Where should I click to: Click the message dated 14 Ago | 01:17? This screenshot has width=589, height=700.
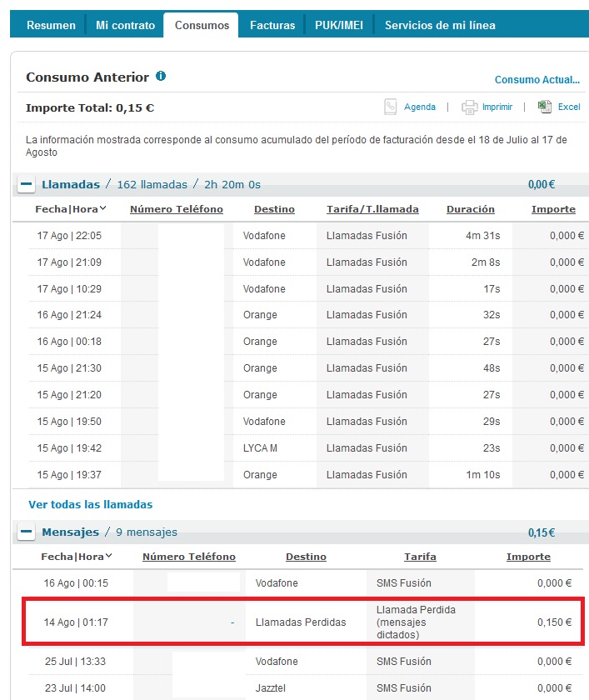[x=76, y=622]
